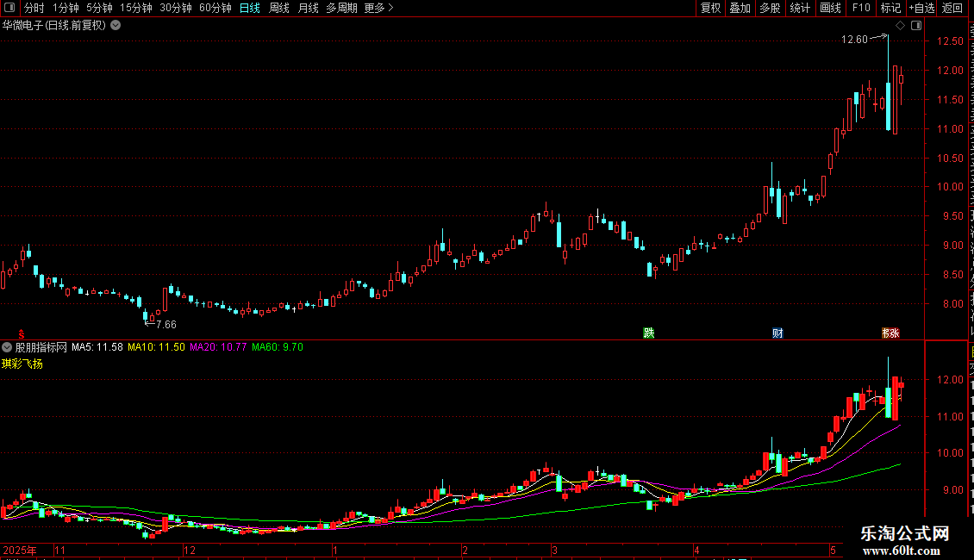Click the 8.00 price axis label
The image size is (974, 560).
(x=952, y=304)
